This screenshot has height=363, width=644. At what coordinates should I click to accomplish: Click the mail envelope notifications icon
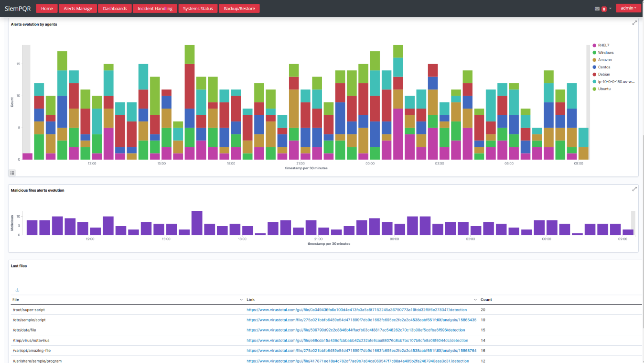pyautogui.click(x=597, y=9)
